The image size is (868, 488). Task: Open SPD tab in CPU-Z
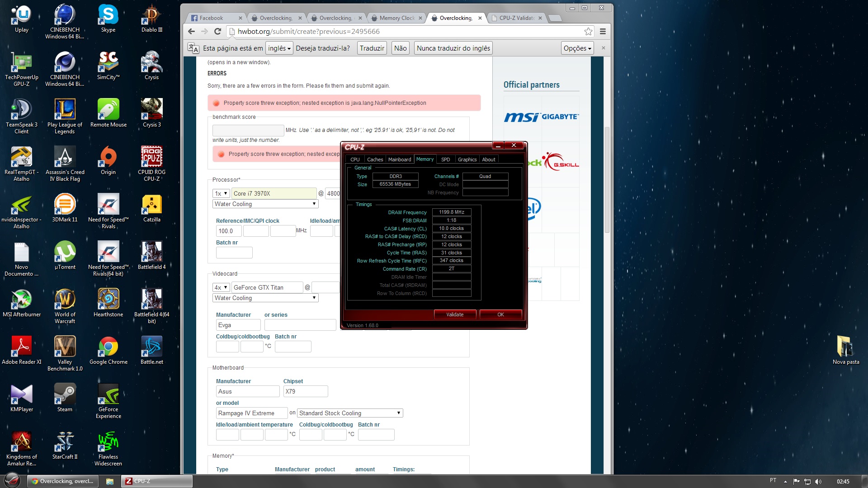click(445, 160)
